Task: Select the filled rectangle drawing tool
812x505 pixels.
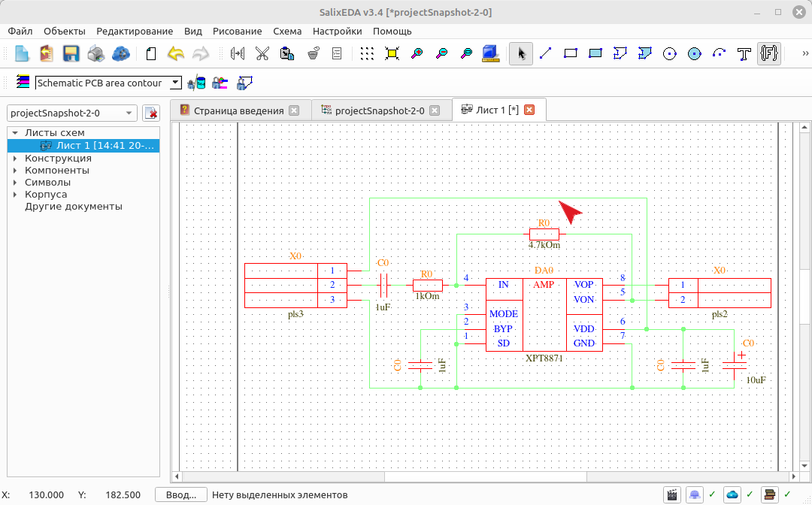Action: click(595, 53)
